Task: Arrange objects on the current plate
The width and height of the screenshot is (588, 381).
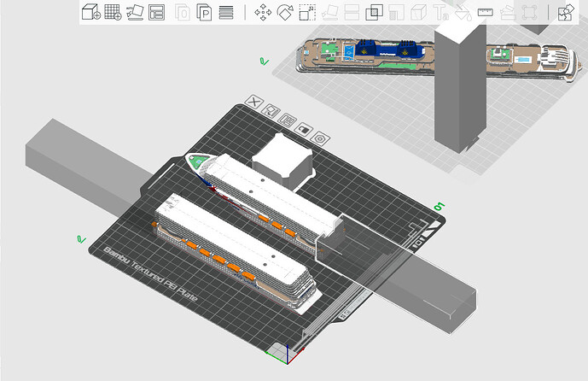Action: tap(288, 120)
